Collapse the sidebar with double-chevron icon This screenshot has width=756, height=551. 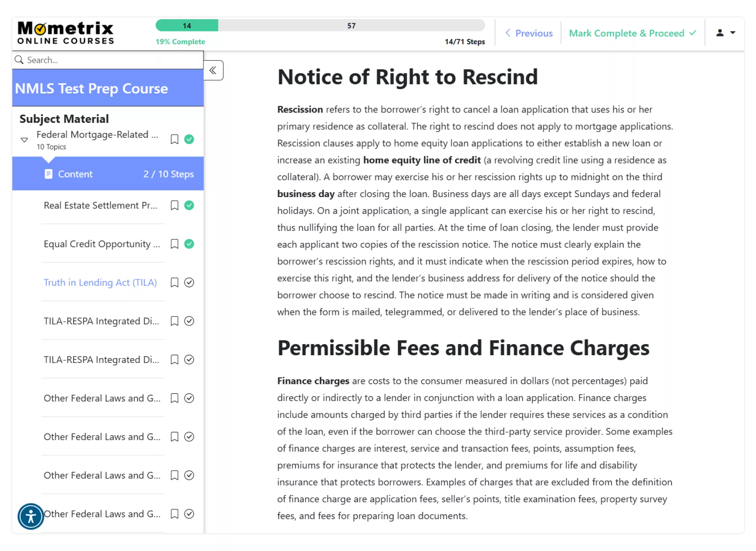213,70
